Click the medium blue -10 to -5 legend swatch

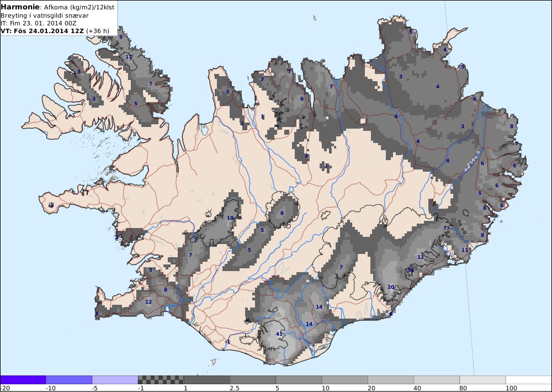[69, 380]
